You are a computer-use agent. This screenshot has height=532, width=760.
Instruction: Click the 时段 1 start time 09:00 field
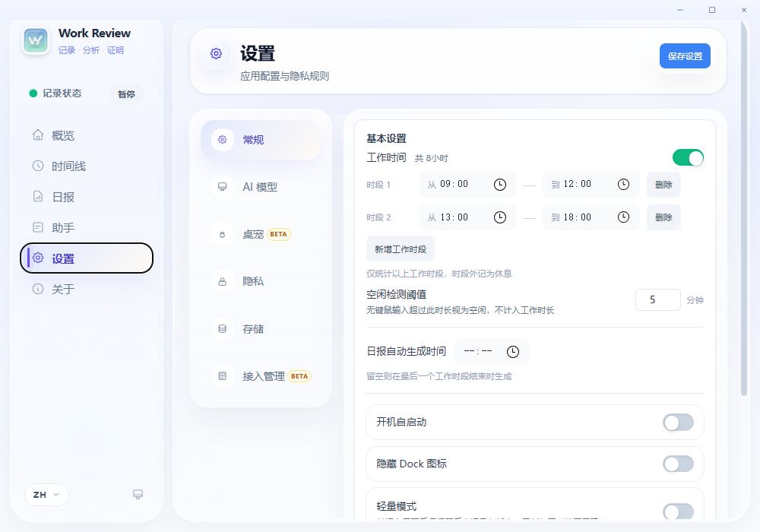[x=467, y=185]
